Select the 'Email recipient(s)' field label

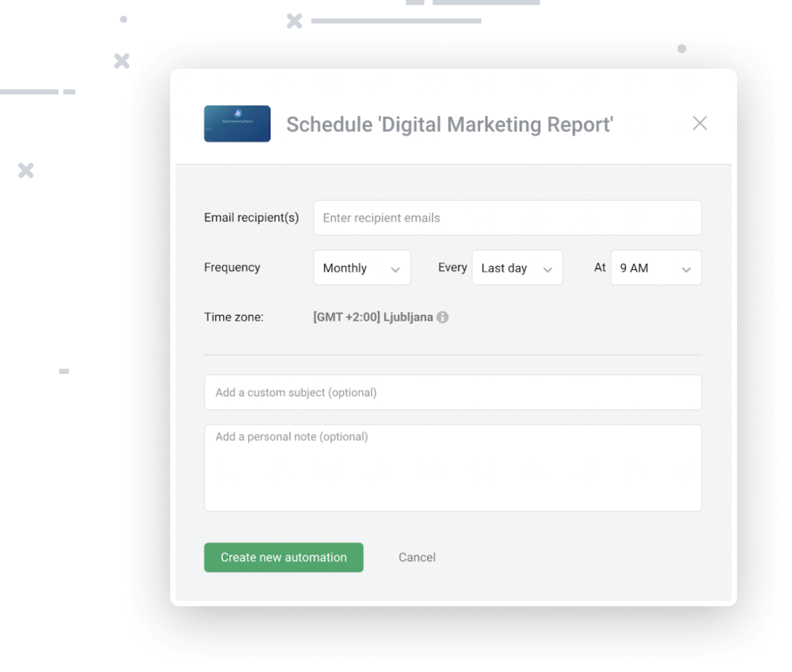251,218
